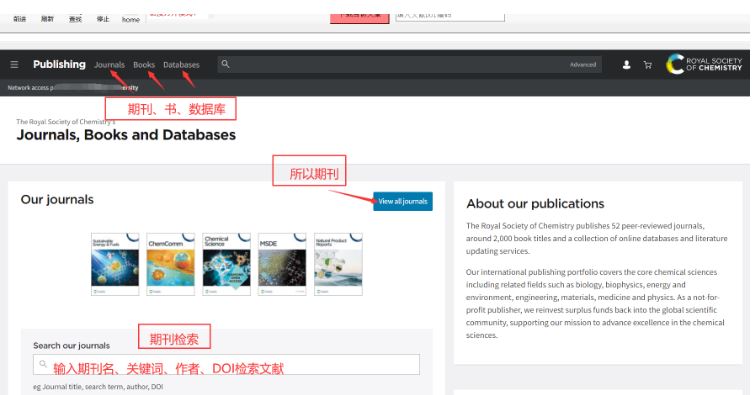Open the shopping cart icon
This screenshot has height=395, width=752.
pyautogui.click(x=648, y=65)
